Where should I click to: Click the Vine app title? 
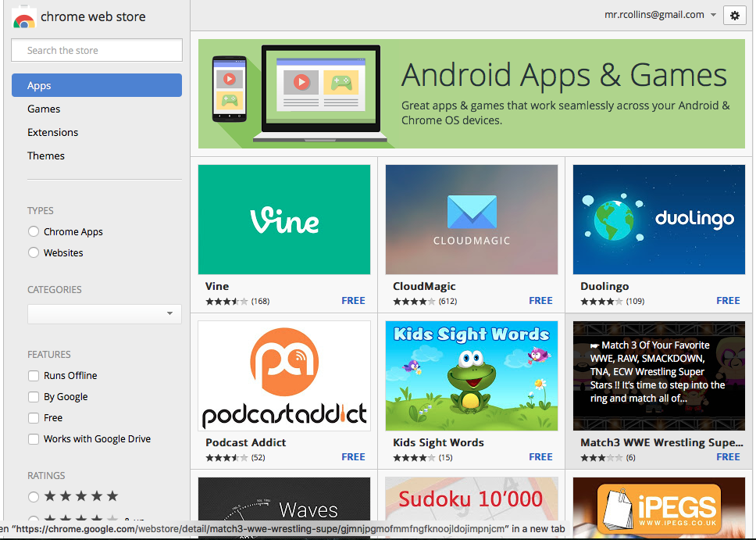pos(217,286)
